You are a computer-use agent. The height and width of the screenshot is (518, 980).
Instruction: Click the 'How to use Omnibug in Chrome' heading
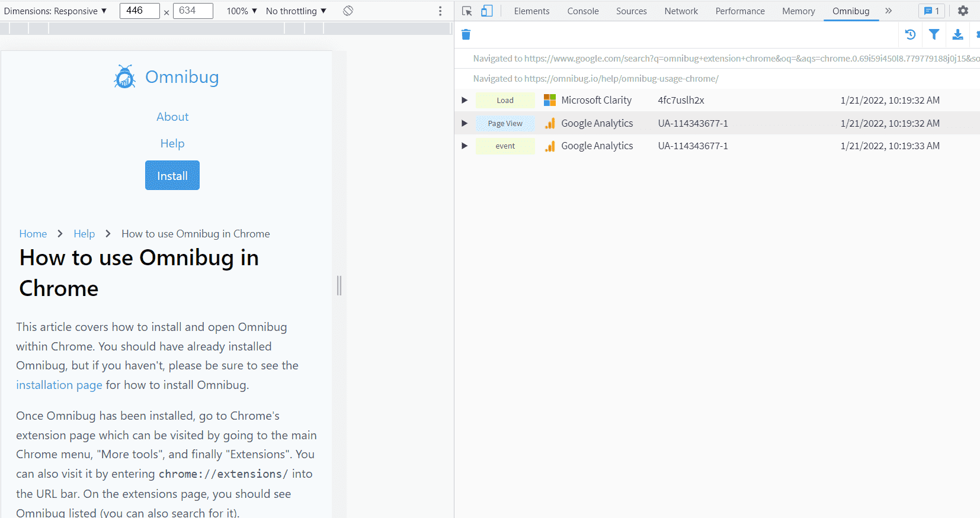tap(139, 273)
